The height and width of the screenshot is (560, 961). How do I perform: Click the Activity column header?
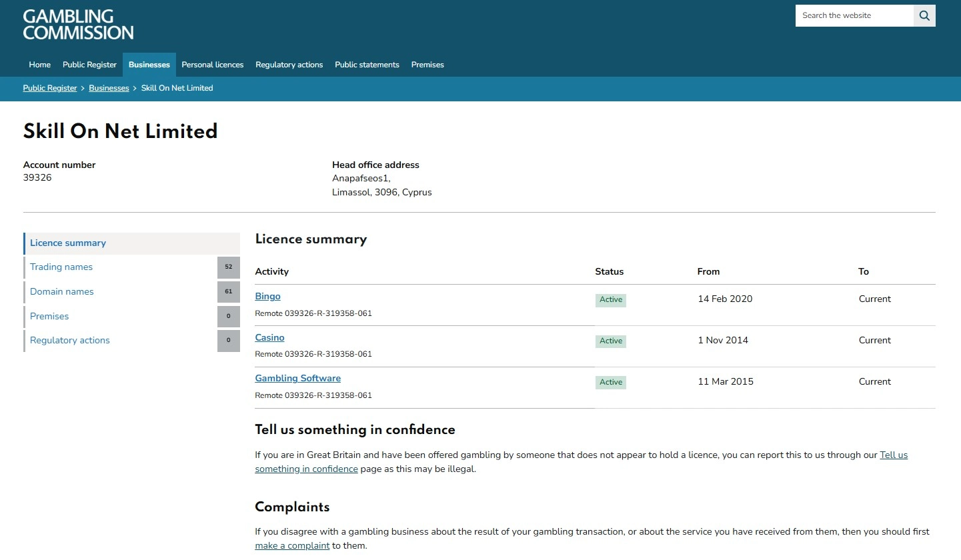tap(272, 272)
